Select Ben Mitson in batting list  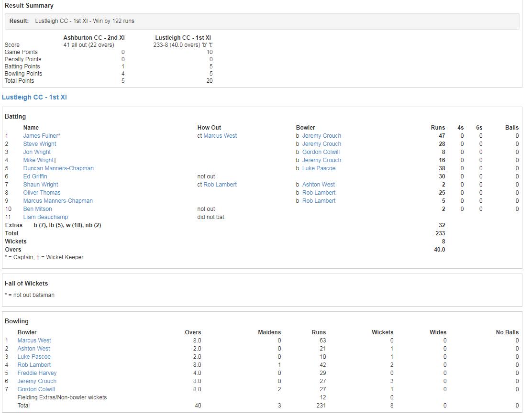click(x=38, y=209)
